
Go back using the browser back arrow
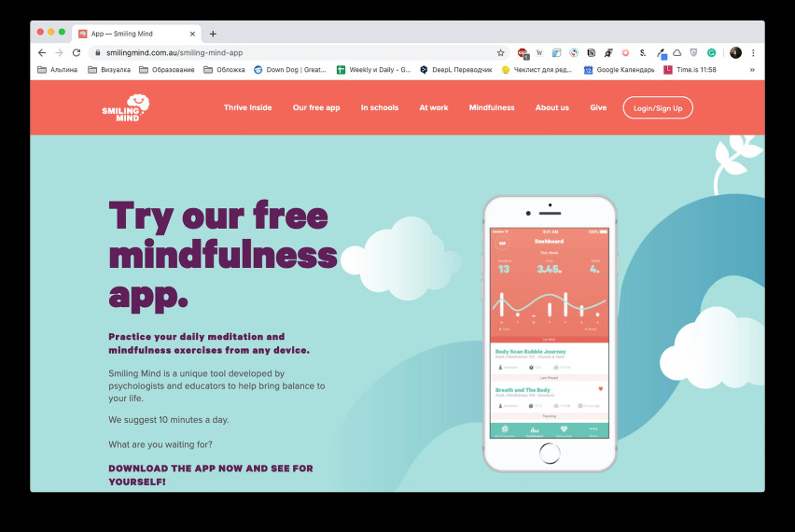(42, 53)
